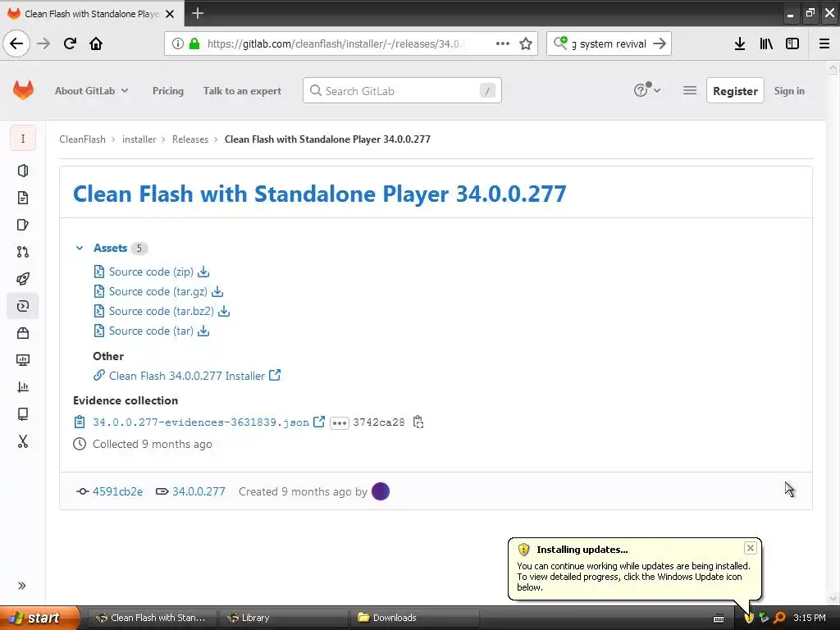
Task: Open tag 34.0.0.277 link
Action: point(199,491)
